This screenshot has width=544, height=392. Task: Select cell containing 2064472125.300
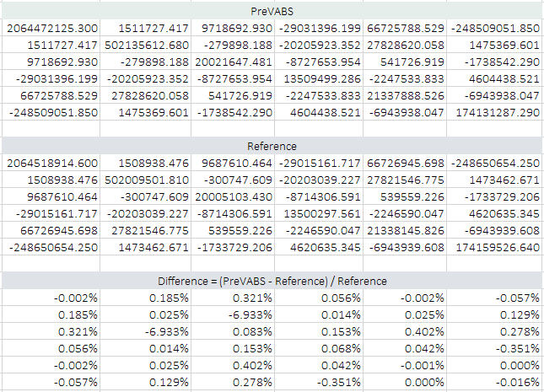tap(51, 30)
